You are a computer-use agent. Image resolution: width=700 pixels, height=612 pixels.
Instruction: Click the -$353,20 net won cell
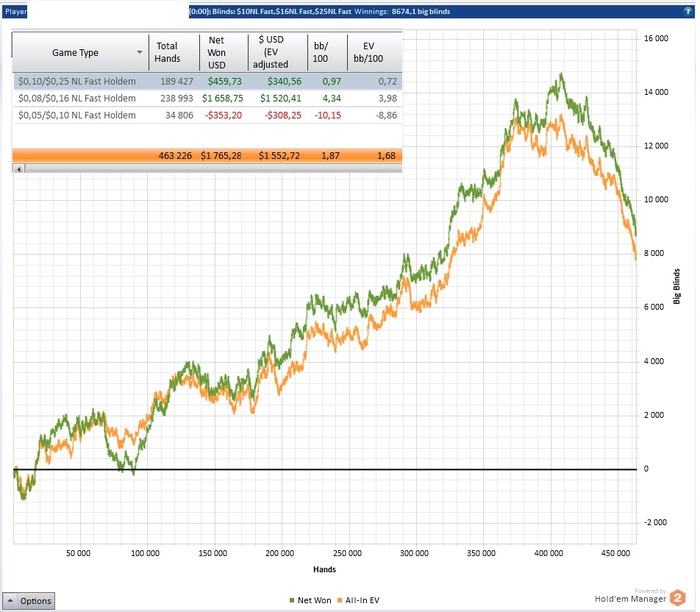point(223,115)
